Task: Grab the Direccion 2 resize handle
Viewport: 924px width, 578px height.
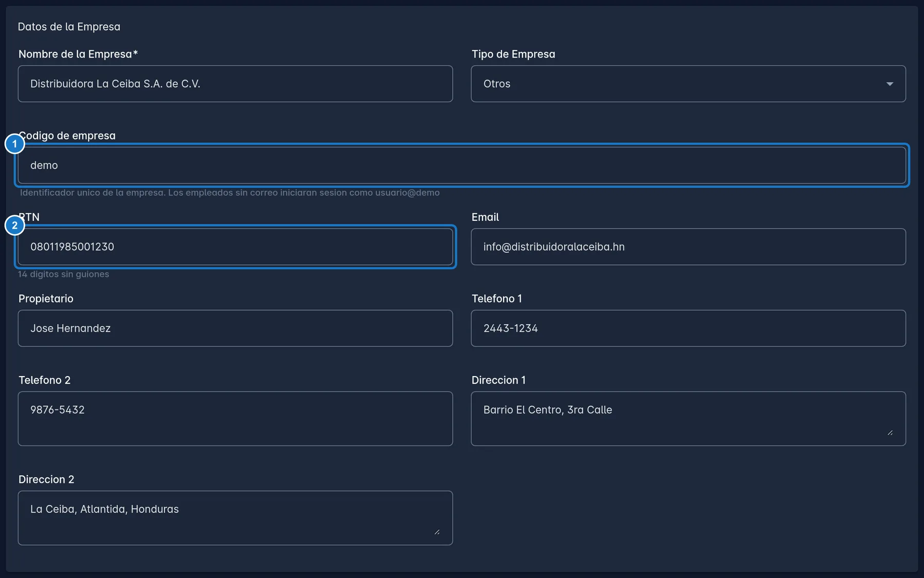Action: [x=437, y=532]
